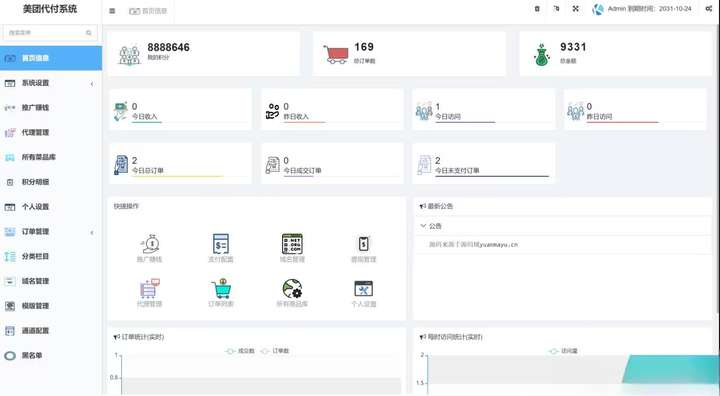This screenshot has height=396, width=720.
Task: Click the green money bag icon beside 9331
Action: click(x=542, y=55)
